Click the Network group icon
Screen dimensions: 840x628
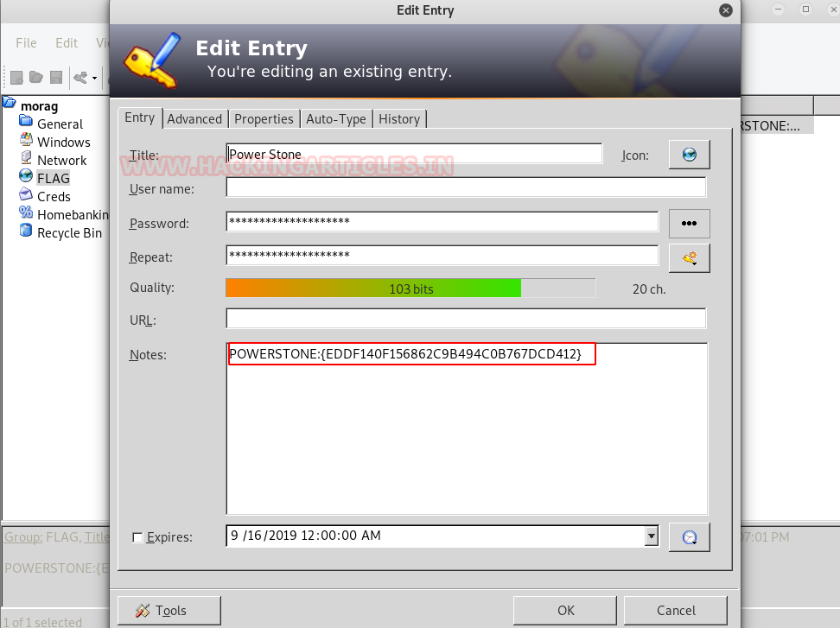tap(26, 158)
